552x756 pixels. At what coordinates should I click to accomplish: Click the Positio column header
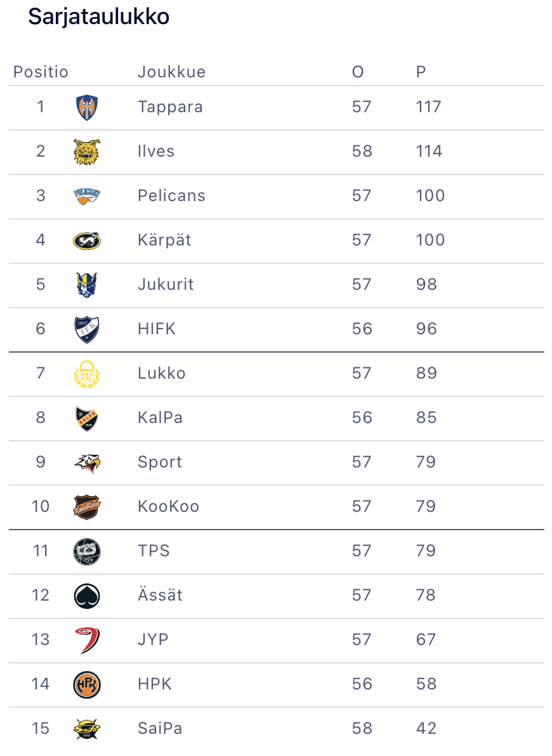pyautogui.click(x=41, y=72)
